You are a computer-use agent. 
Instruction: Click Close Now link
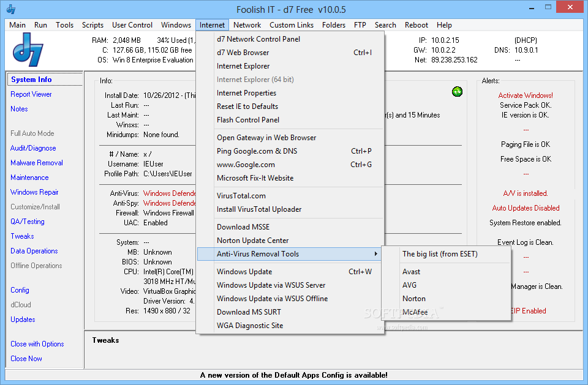click(26, 359)
